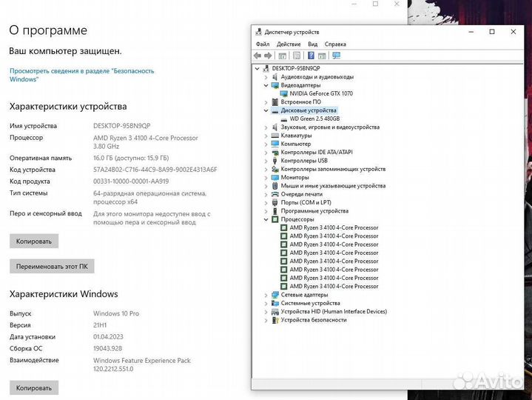Open the Файл menu
The width and height of the screenshot is (532, 400).
point(263,44)
